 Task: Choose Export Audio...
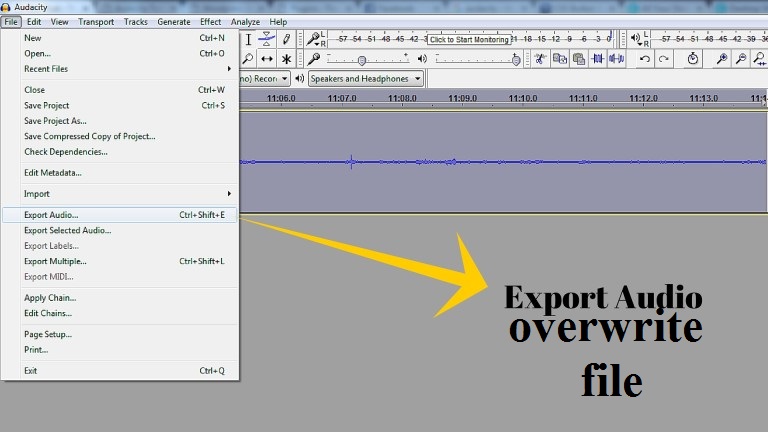[120, 215]
